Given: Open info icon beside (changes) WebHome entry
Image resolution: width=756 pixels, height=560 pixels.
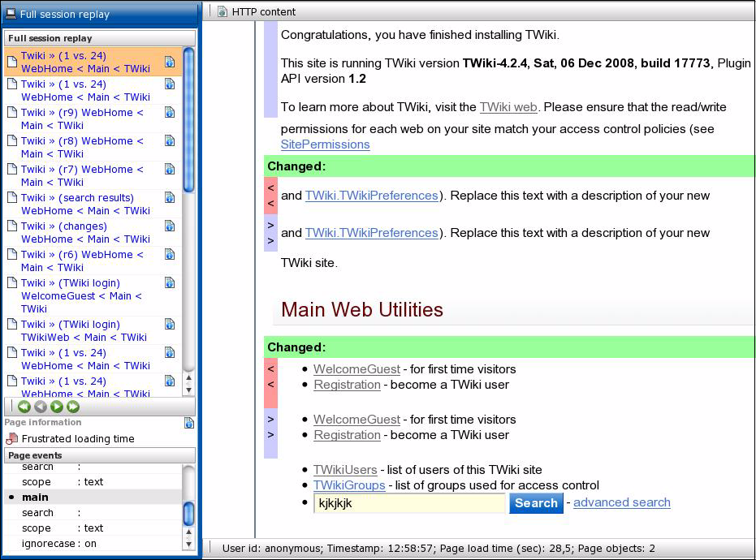Looking at the screenshot, I should (x=170, y=226).
